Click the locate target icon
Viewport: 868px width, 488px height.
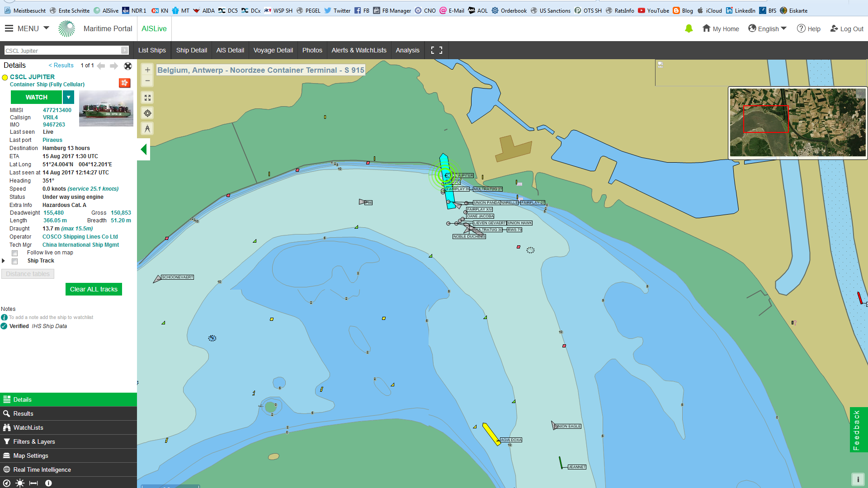[x=147, y=113]
